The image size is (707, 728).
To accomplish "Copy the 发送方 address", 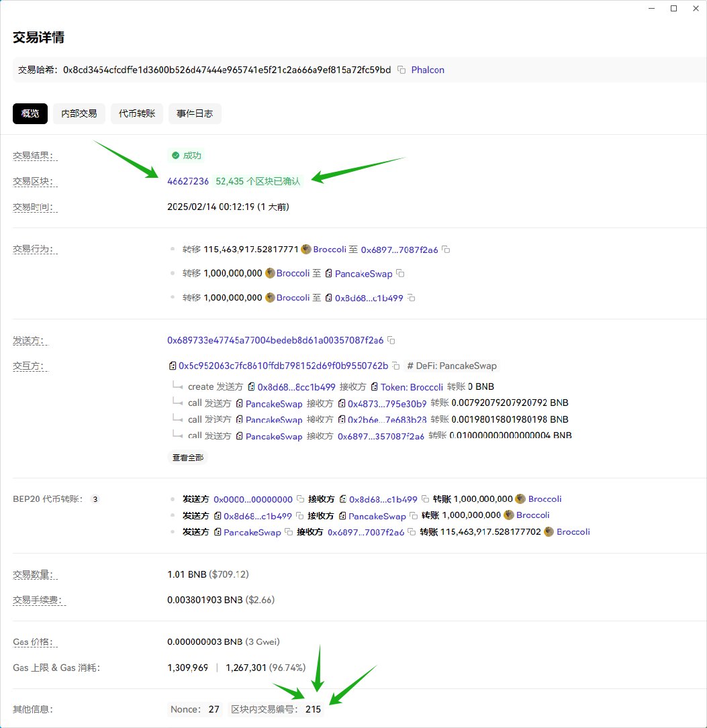I will click(x=391, y=340).
